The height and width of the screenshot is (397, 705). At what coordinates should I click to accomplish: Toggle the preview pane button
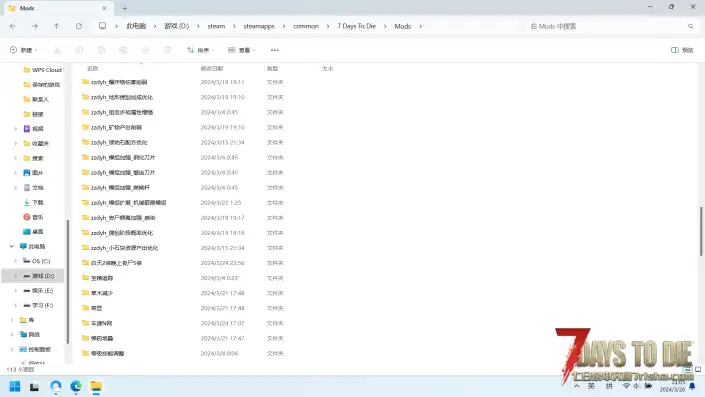(682, 50)
